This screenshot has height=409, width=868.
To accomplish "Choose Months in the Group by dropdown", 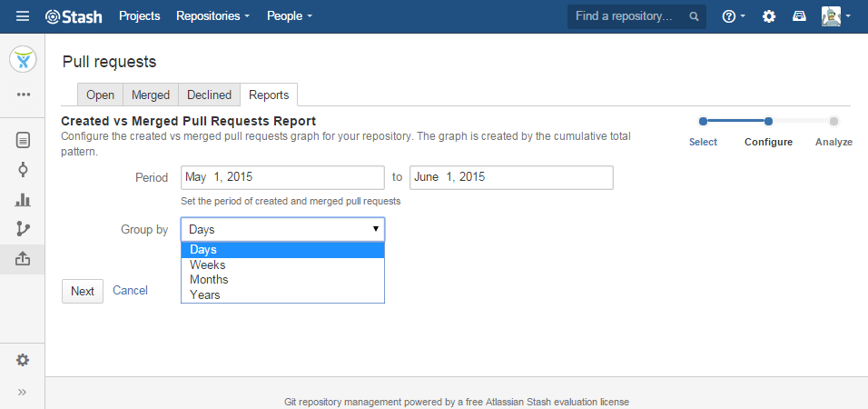I will [209, 280].
